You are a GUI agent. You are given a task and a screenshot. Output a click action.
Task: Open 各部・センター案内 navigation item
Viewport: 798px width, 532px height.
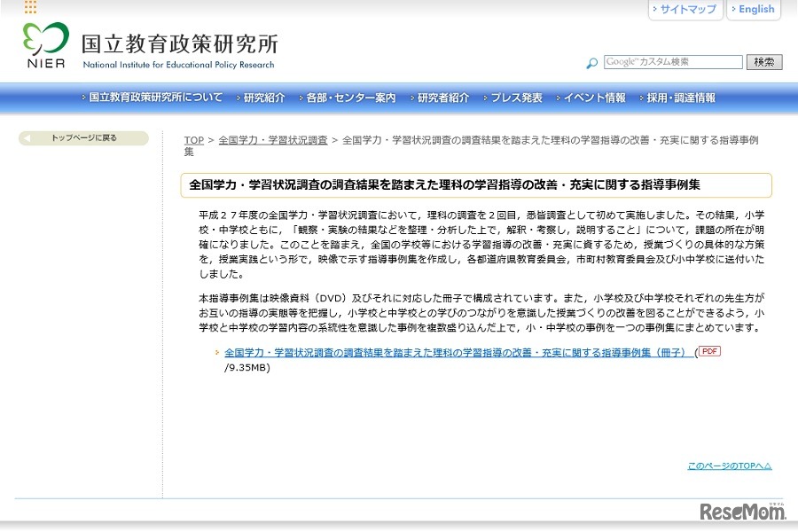point(348,98)
